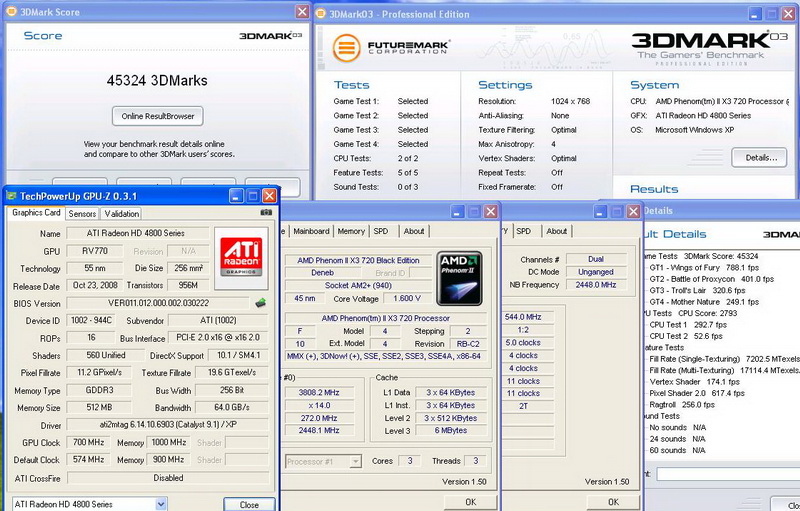Close the CPU-Z window showing Phenom II
The width and height of the screenshot is (800, 511).
[490, 211]
